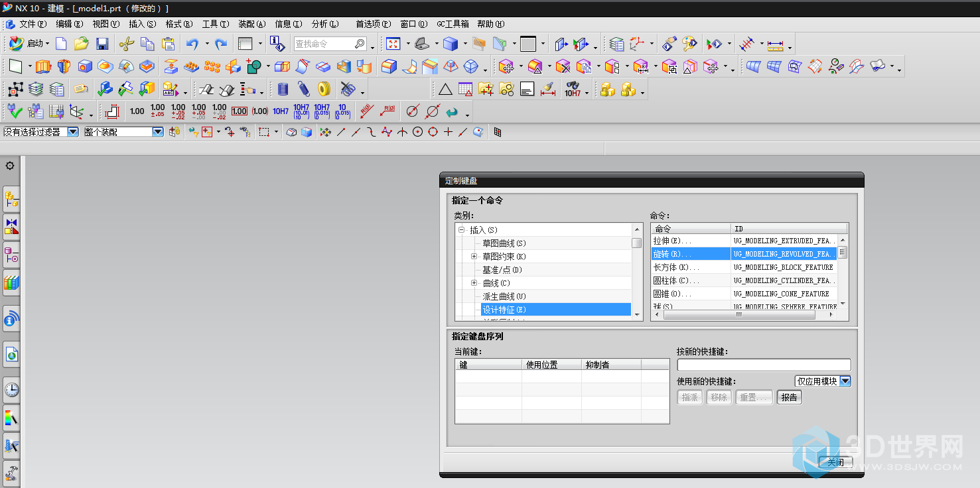Toggle the snap Control Point option
Screen dimensions: 980x488
[x=372, y=132]
